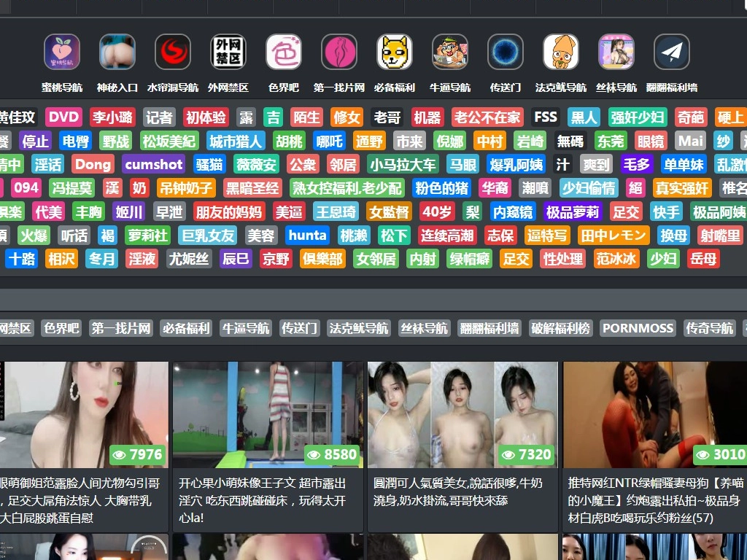747x560 pixels.
Task: Click the 城市猎人 tag
Action: click(236, 141)
